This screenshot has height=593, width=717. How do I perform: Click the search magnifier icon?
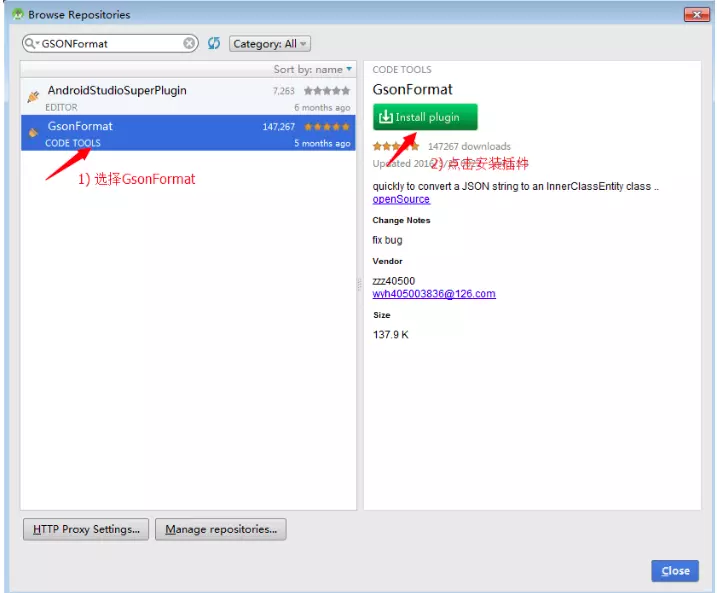(x=30, y=43)
